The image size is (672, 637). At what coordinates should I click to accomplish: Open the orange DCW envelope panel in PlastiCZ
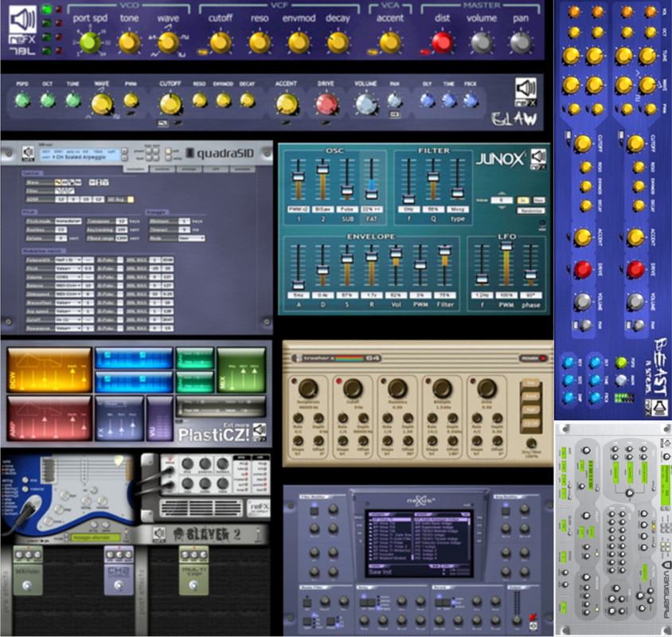49,370
